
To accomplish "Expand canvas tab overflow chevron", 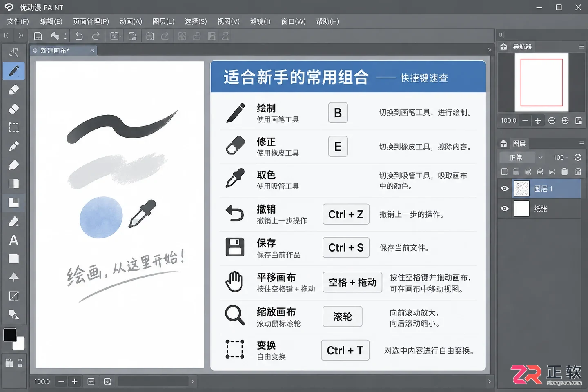I will [490, 50].
